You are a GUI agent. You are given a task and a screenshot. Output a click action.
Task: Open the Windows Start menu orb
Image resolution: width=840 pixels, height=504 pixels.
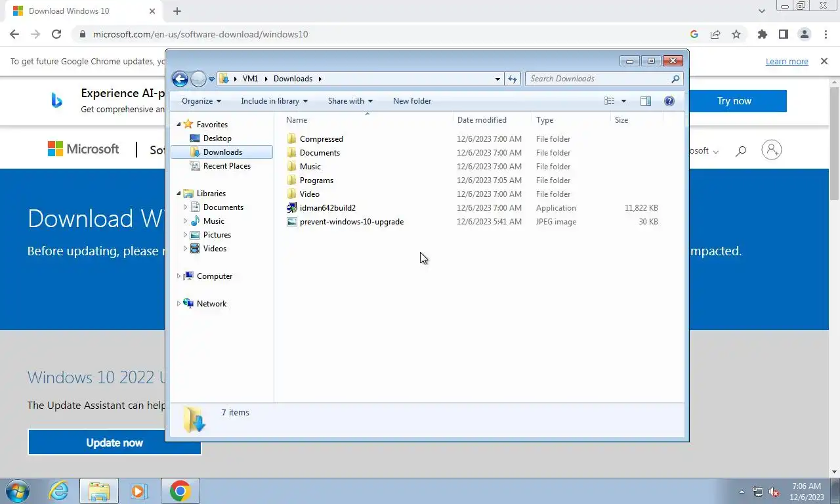(x=17, y=491)
